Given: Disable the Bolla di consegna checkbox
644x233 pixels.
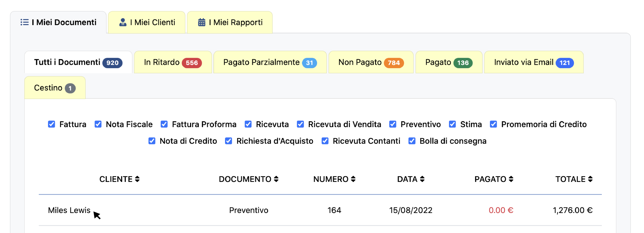Looking at the screenshot, I should point(412,141).
